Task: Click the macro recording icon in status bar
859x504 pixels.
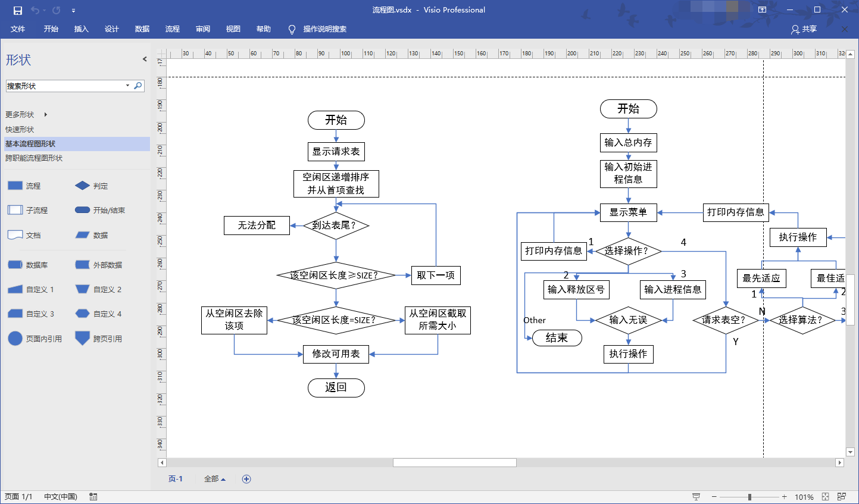Action: tap(93, 497)
